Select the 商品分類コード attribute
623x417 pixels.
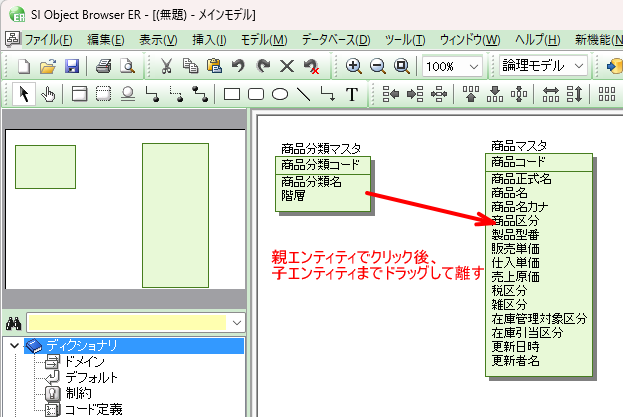320,165
